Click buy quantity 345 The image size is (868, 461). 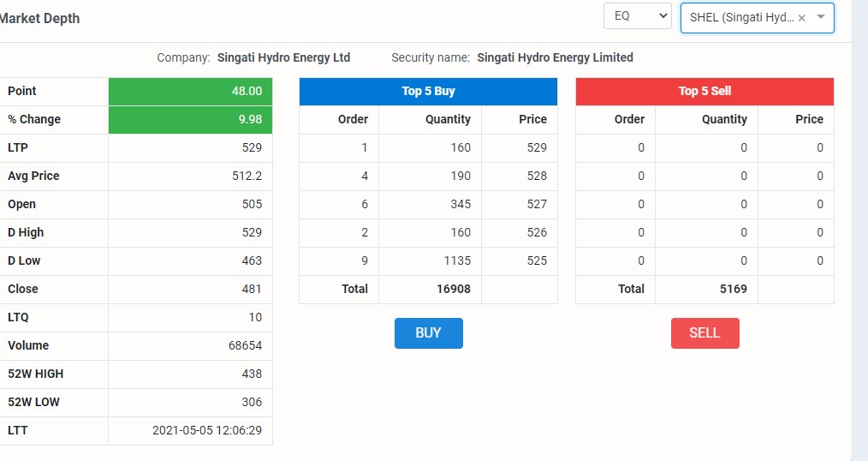pyautogui.click(x=461, y=204)
